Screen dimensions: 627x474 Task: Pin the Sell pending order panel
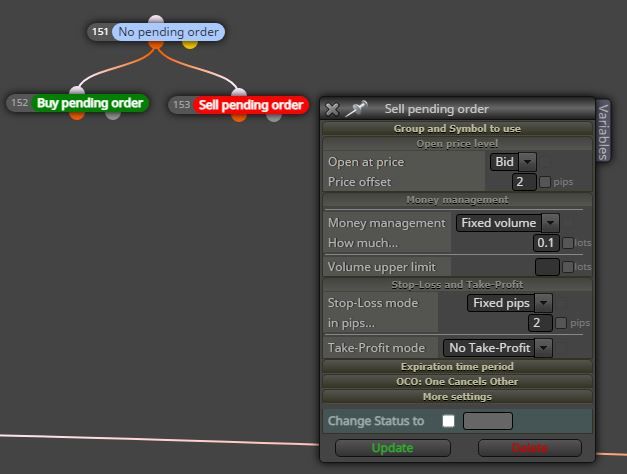point(356,109)
